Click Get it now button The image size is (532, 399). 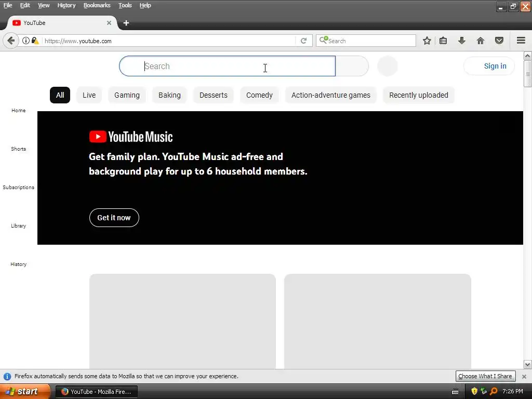(114, 218)
